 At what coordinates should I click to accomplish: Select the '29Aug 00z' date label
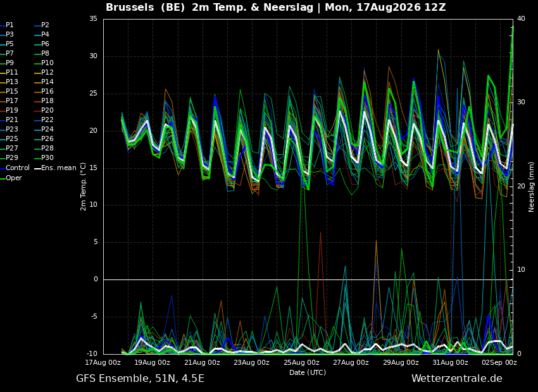tap(401, 362)
